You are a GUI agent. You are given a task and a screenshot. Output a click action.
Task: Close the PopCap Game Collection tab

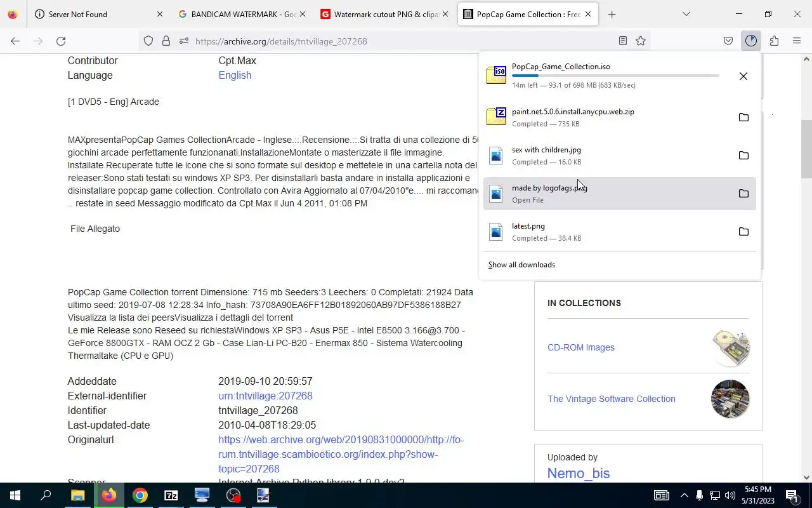[x=587, y=14]
